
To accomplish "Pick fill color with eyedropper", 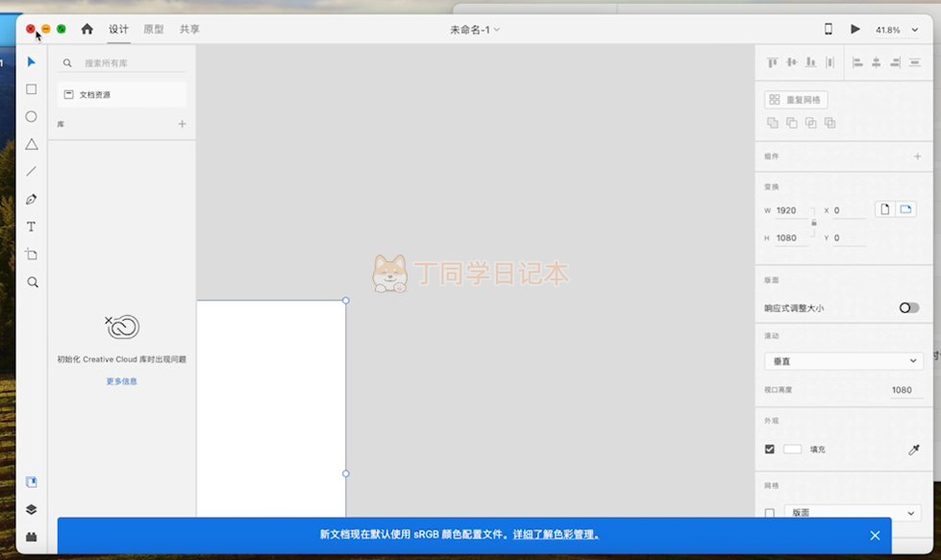I will [914, 450].
